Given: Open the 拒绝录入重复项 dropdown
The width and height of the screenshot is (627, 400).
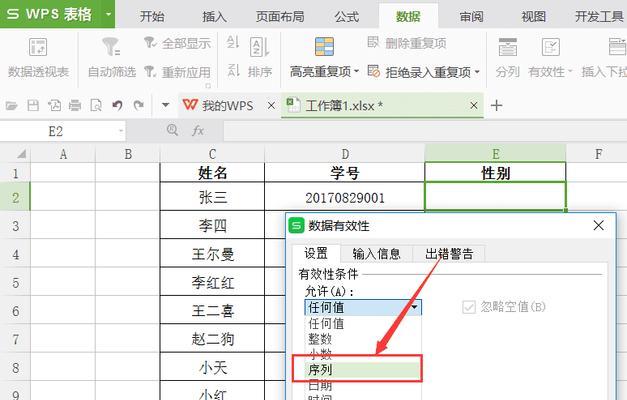Looking at the screenshot, I should tap(477, 72).
